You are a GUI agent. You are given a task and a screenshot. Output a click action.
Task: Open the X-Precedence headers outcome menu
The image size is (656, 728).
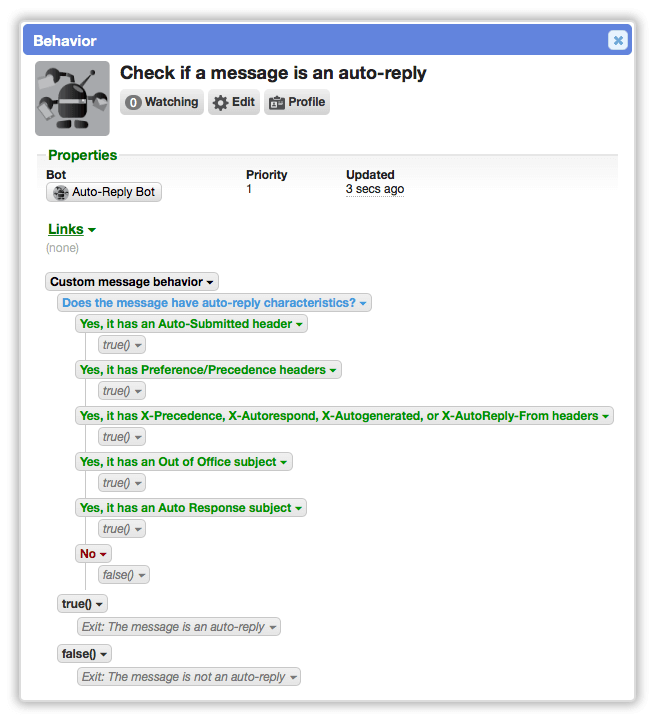click(x=344, y=416)
